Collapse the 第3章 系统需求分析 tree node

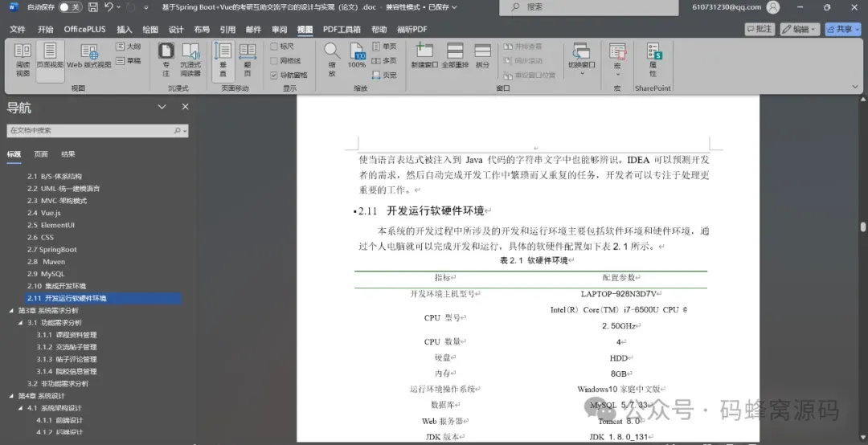[x=11, y=311]
